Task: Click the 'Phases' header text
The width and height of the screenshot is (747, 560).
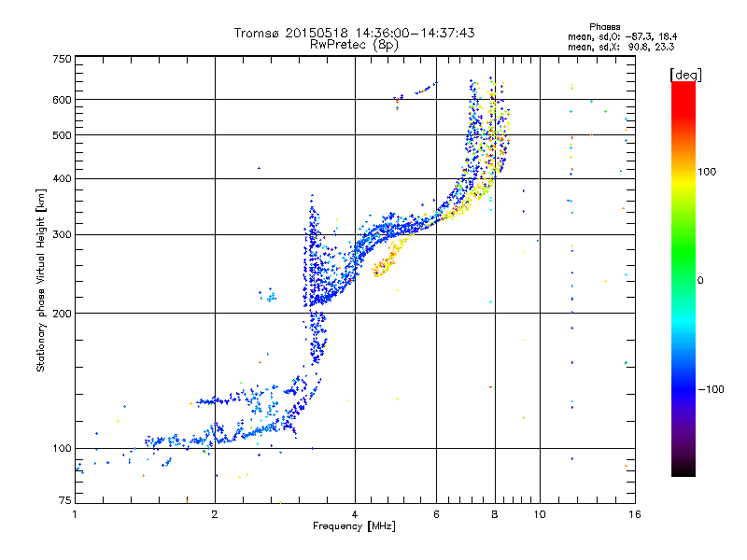Action: [x=604, y=27]
